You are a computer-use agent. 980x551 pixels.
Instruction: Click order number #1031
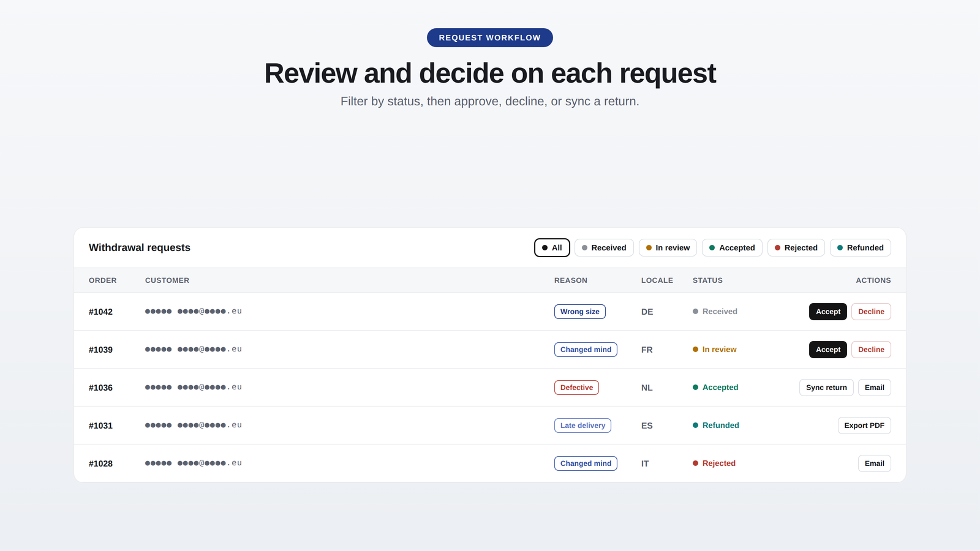[x=100, y=425]
